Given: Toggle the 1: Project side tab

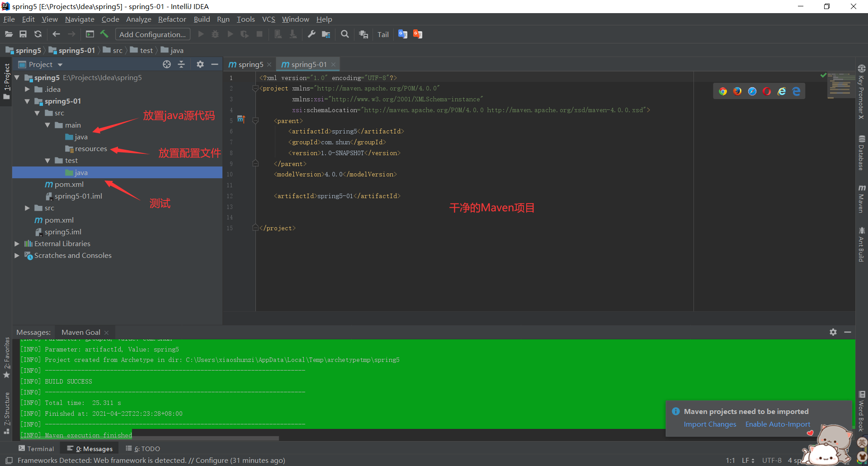Looking at the screenshot, I should pos(6,81).
